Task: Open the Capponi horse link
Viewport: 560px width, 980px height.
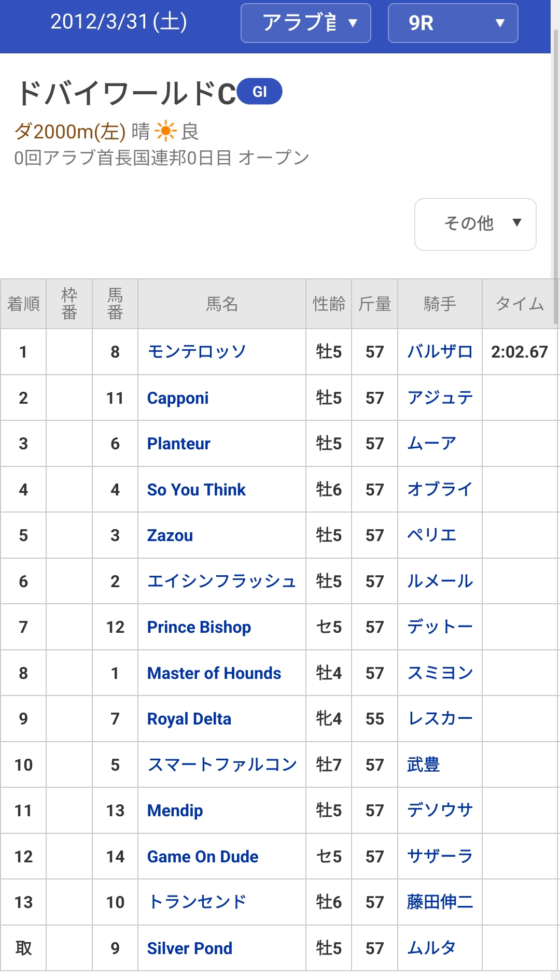Action: pos(178,398)
